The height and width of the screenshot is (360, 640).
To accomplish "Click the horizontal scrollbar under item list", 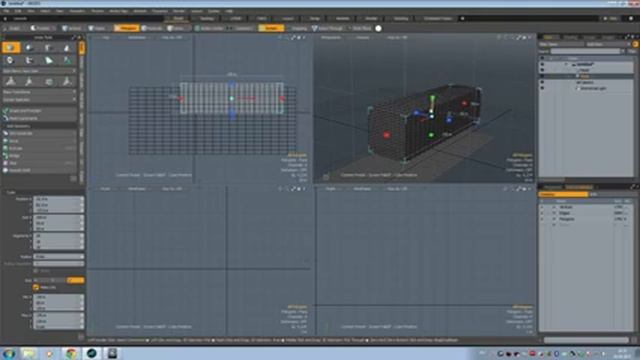I will click(x=552, y=180).
